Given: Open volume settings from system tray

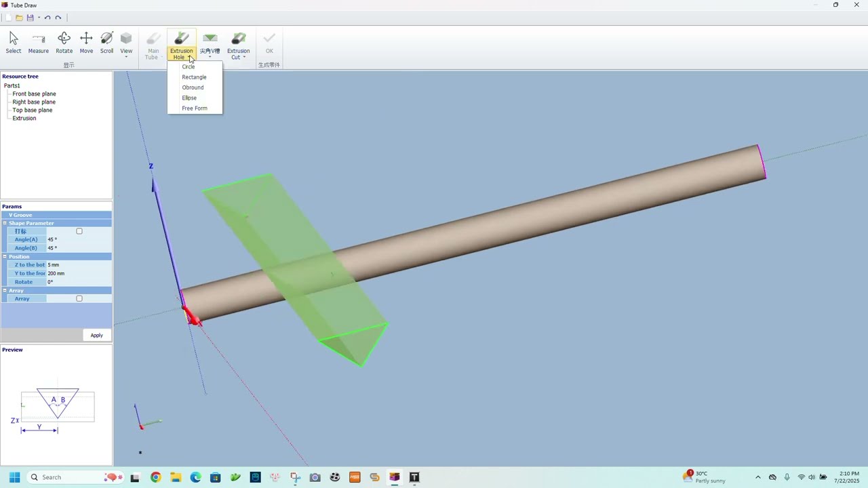Looking at the screenshot, I should click(x=812, y=477).
